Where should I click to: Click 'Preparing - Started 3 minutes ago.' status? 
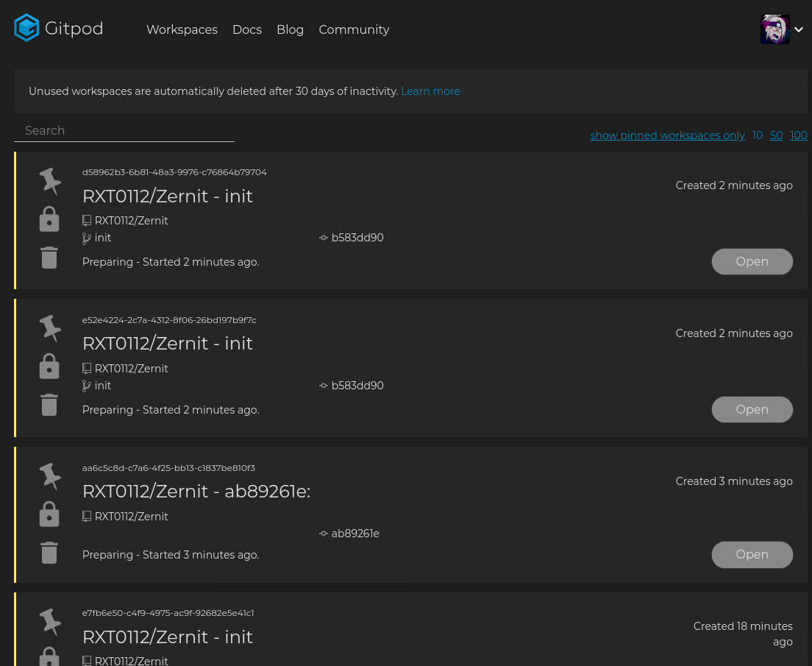[171, 555]
